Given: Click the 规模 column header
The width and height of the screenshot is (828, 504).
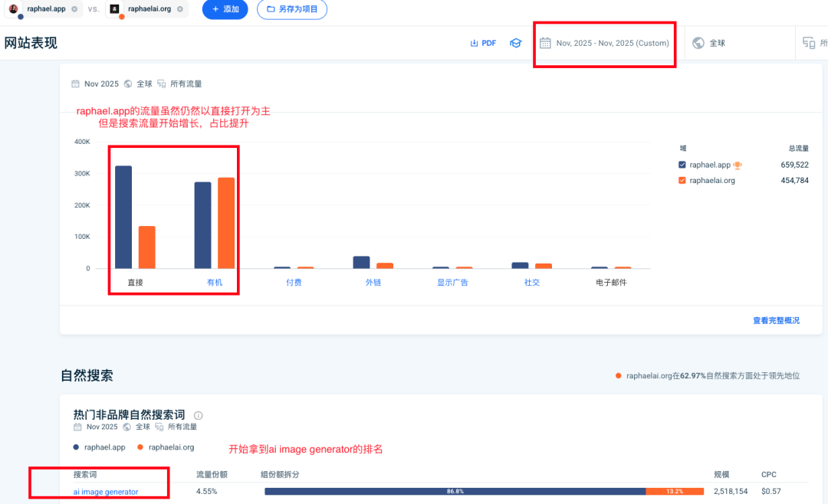Looking at the screenshot, I should point(721,474).
